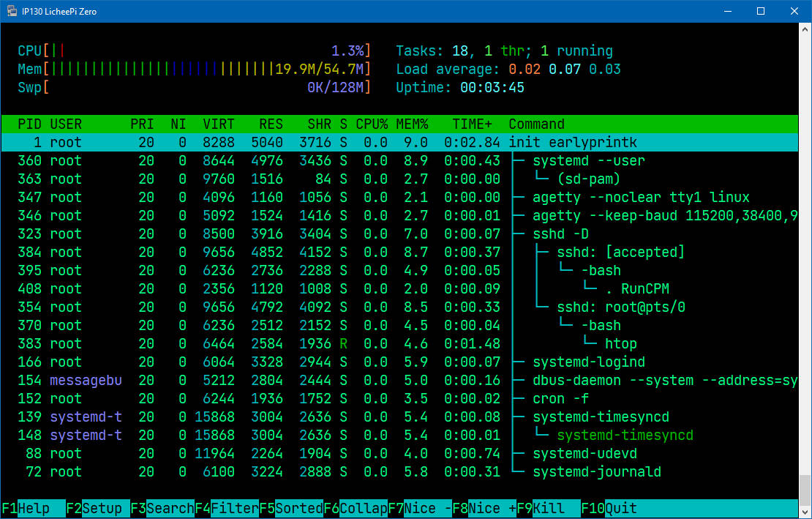The width and height of the screenshot is (812, 519).
Task: Select the agetty --noclear tty1 row
Action: pos(399,198)
